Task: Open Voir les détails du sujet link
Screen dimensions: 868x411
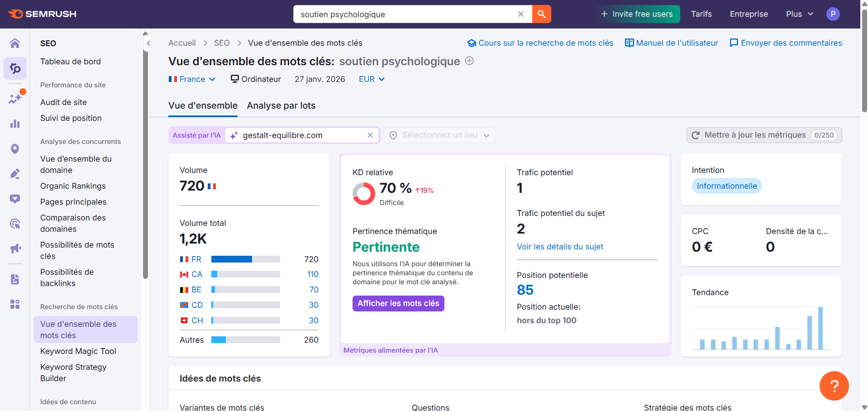Action: (x=560, y=247)
